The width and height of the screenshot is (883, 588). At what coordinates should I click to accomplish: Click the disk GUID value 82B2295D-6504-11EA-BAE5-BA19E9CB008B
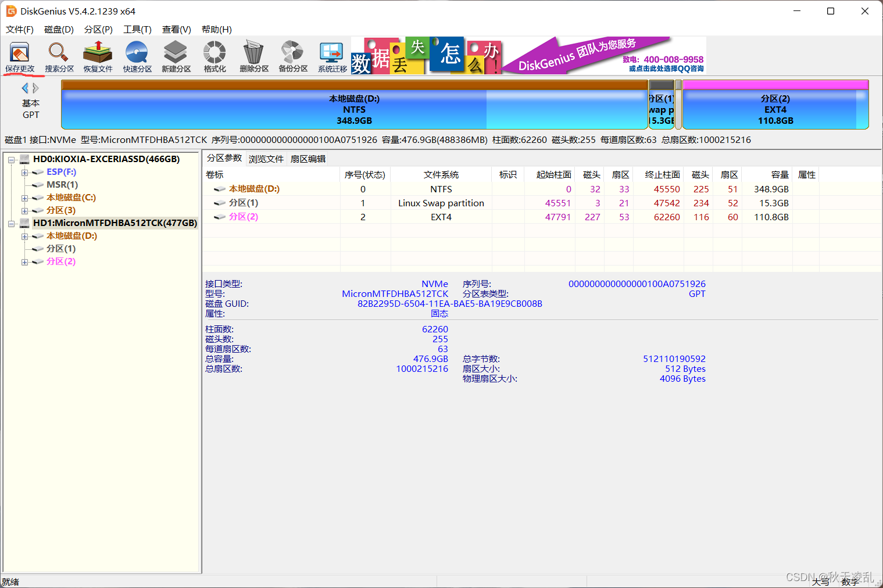[x=450, y=304]
